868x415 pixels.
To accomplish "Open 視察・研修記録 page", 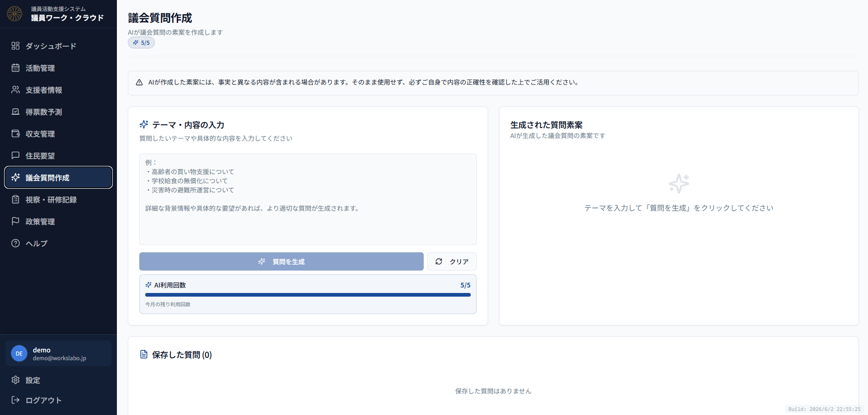I will pos(58,199).
